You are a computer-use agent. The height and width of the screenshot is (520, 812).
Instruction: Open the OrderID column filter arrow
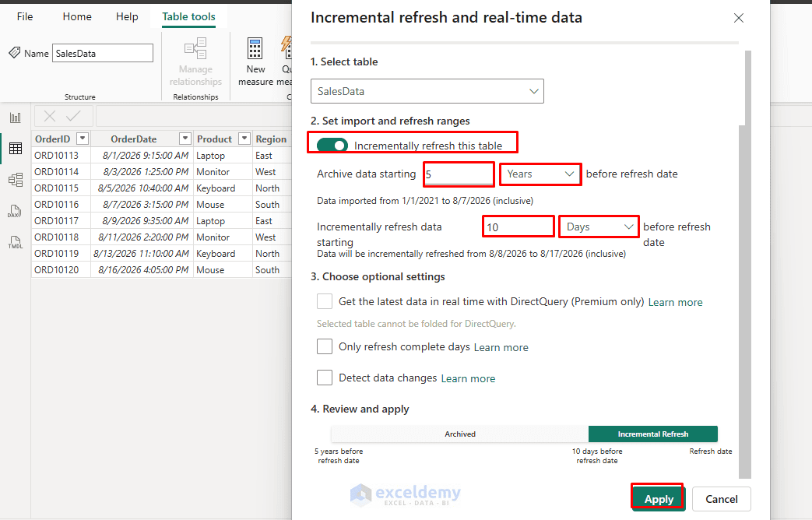[83, 139]
